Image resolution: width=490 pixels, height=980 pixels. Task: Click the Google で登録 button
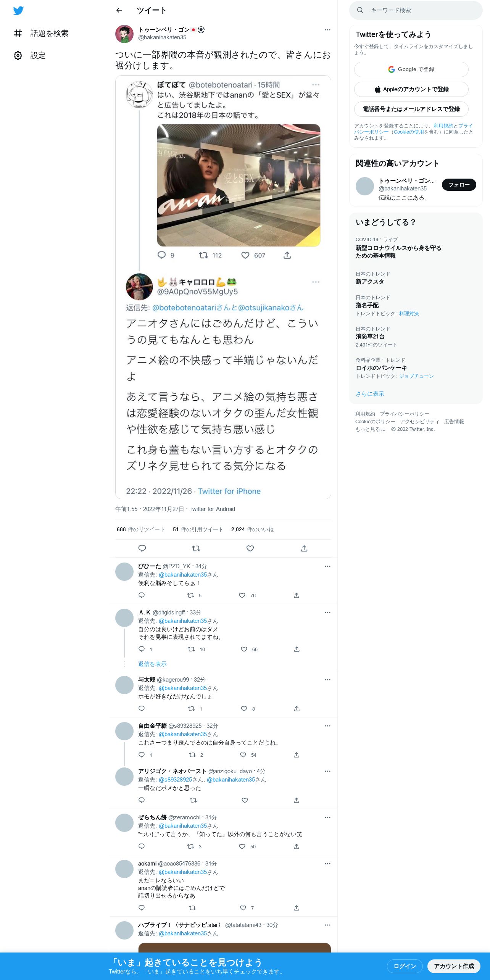(411, 69)
